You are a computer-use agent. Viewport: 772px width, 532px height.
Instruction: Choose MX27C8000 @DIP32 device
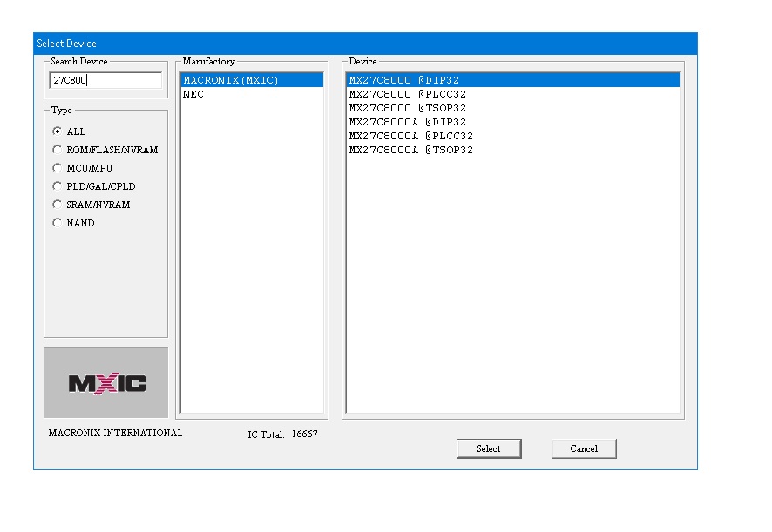click(x=513, y=80)
